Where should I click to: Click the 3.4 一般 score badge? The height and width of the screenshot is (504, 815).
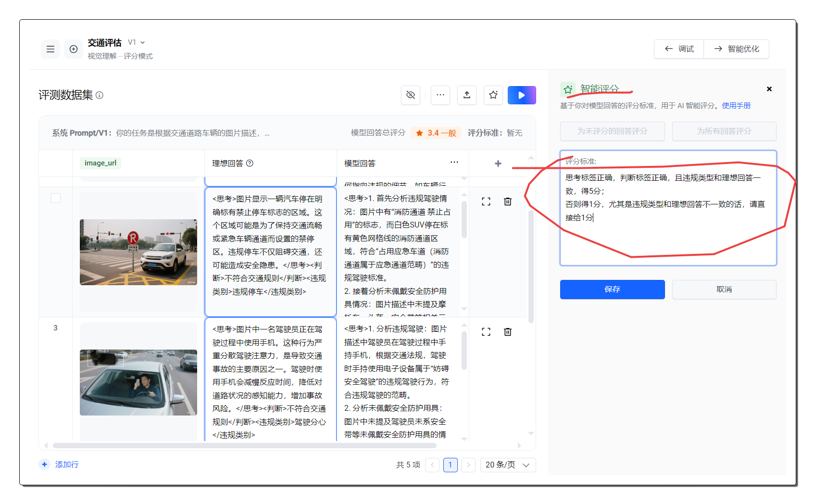coord(436,133)
